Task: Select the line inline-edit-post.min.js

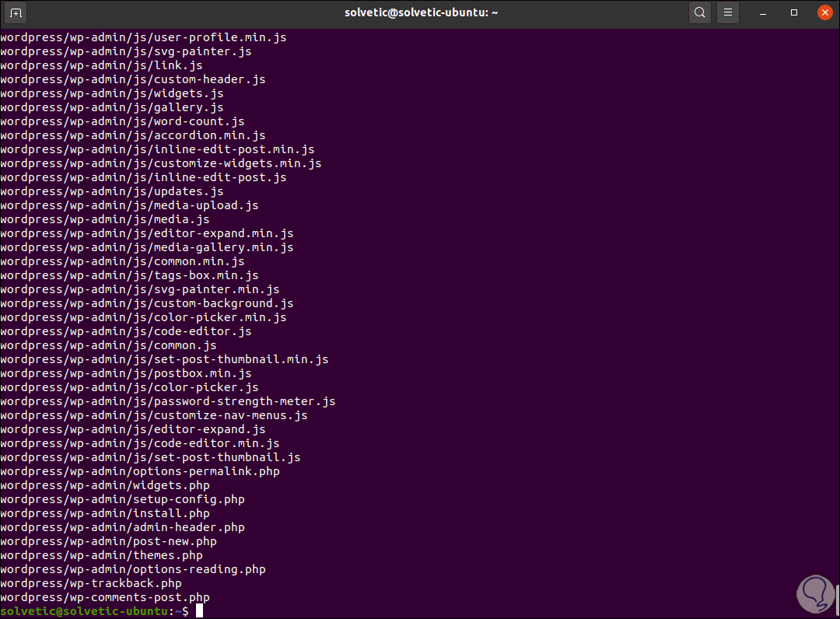Action: pos(157,149)
